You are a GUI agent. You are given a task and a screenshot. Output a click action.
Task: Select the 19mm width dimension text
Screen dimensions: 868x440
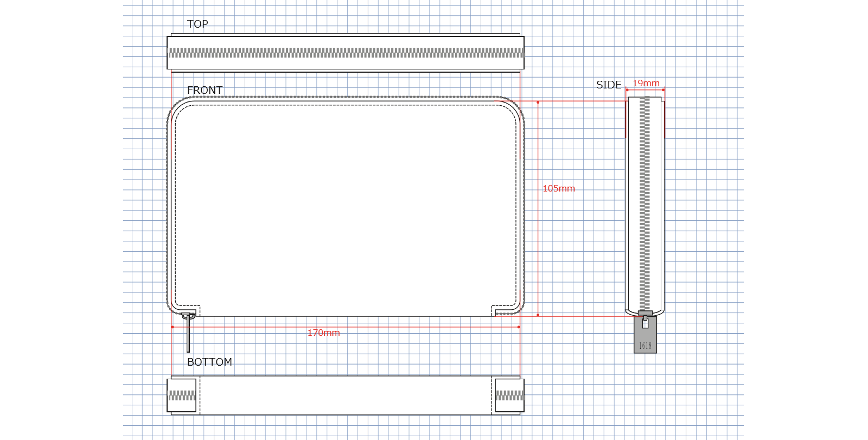point(646,83)
